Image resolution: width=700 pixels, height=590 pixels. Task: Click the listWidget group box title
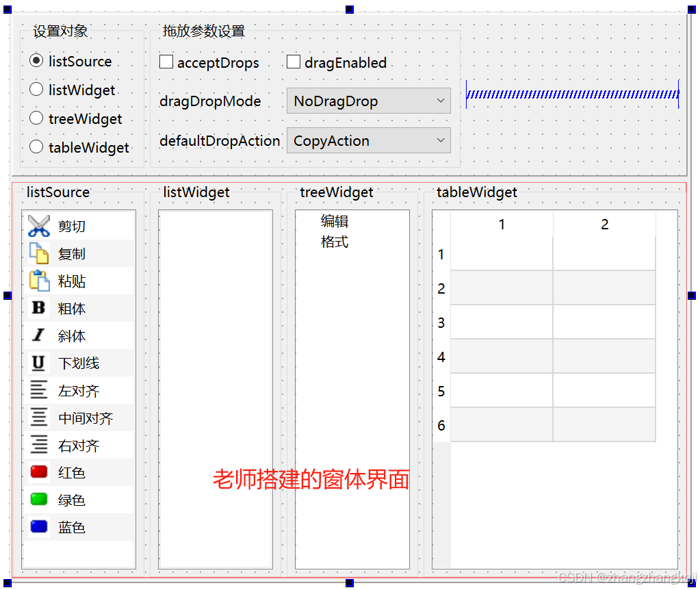click(x=196, y=192)
